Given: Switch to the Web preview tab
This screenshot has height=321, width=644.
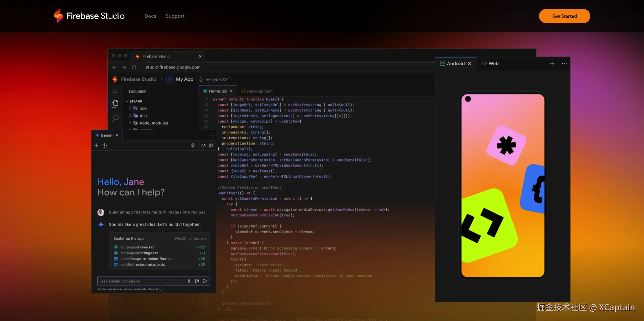Looking at the screenshot, I should 490,63.
